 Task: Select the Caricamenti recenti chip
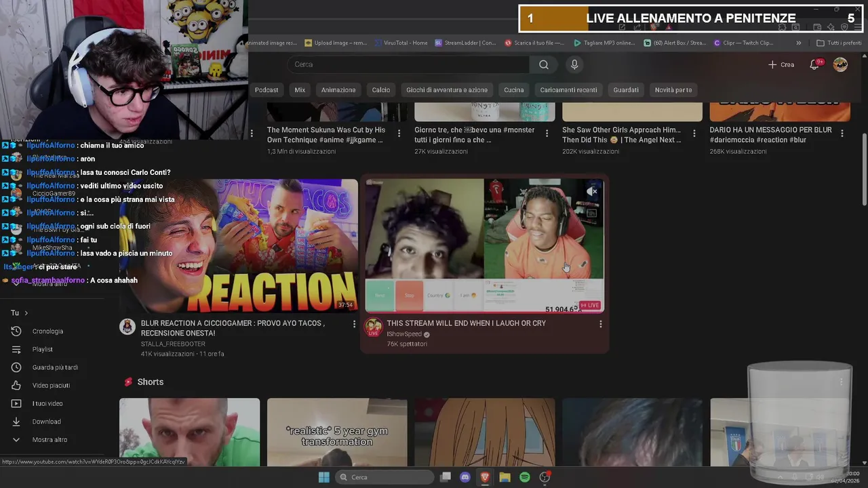tap(568, 90)
